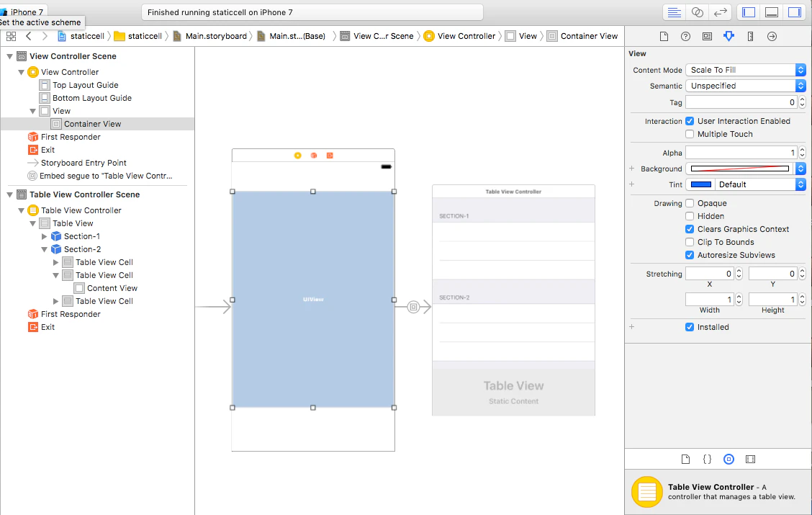Select the Table View Controller library item
Screen dimensions: 812x515
[x=718, y=492]
